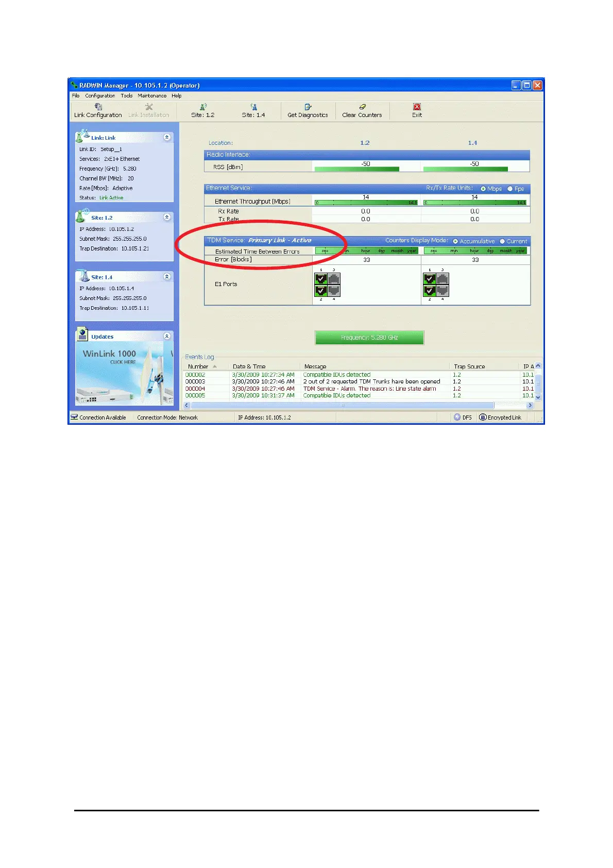Click the RADWIN Manager title bar icon
Screen dimensions: 613x868
74,85
